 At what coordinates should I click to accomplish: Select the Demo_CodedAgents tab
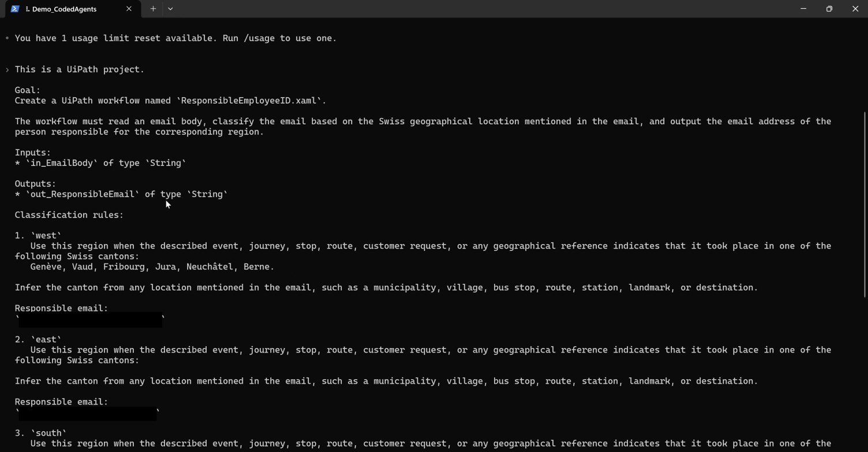72,9
